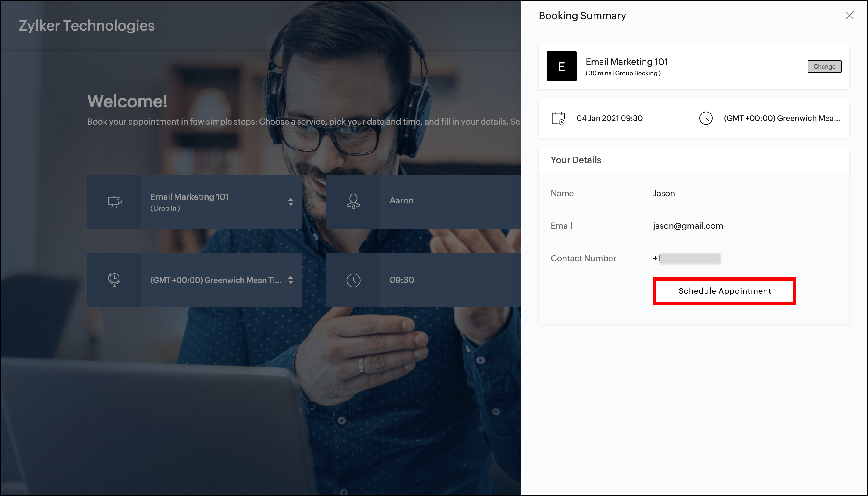Click the 04 Jan 2021 09:30 date text

pos(609,118)
